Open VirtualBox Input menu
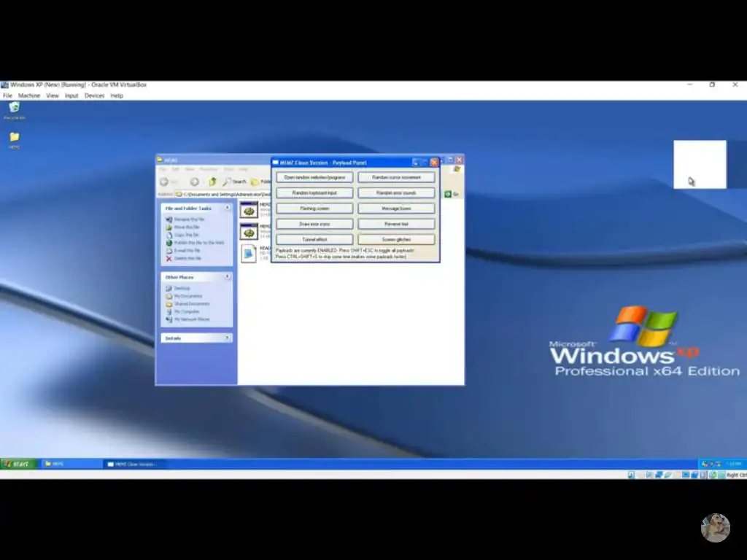The height and width of the screenshot is (560, 747). (71, 96)
